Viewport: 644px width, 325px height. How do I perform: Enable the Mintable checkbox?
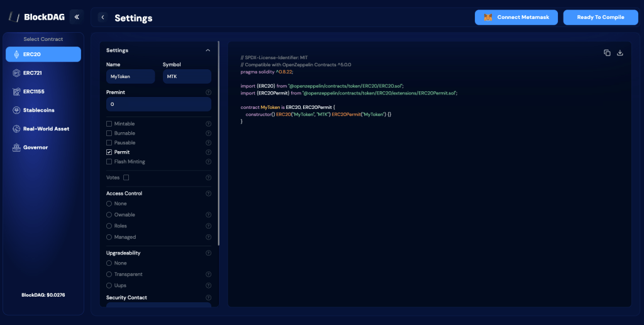click(109, 124)
